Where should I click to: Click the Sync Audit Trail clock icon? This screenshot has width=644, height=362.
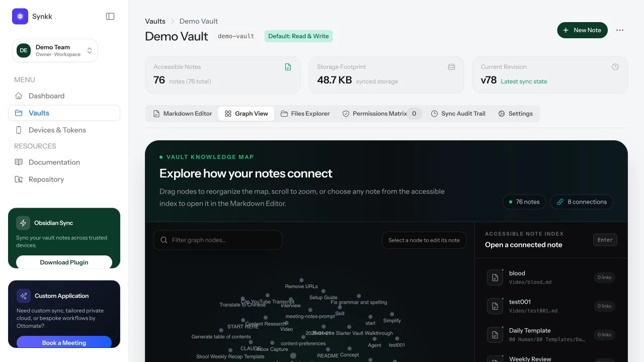[435, 114]
